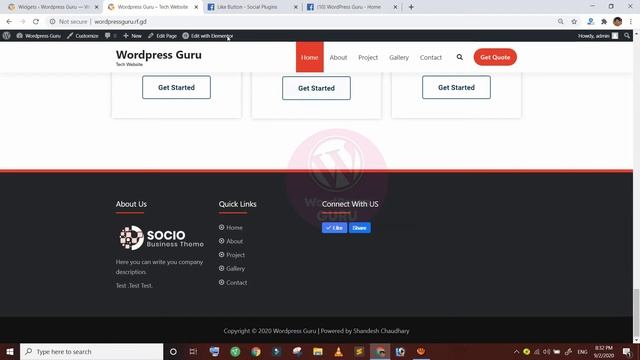Viewport: 640px width, 360px height.
Task: Reload the current page
Action: (36, 22)
